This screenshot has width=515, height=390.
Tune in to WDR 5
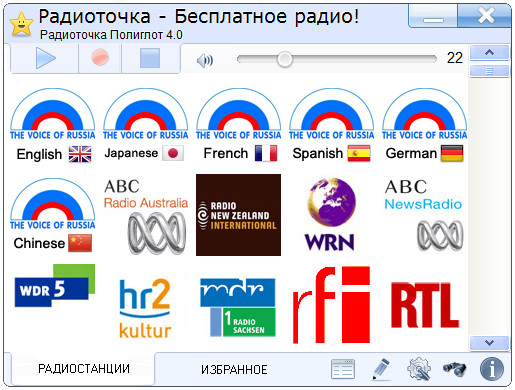55,286
